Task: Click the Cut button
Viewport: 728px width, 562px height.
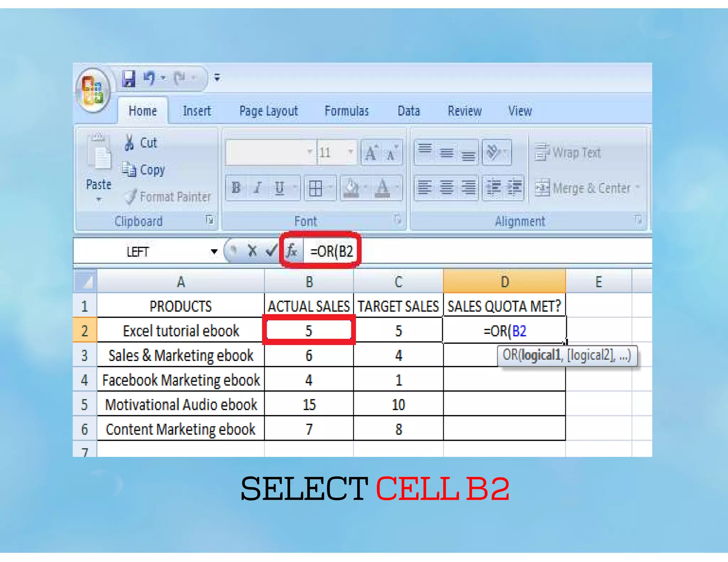Action: pos(141,143)
